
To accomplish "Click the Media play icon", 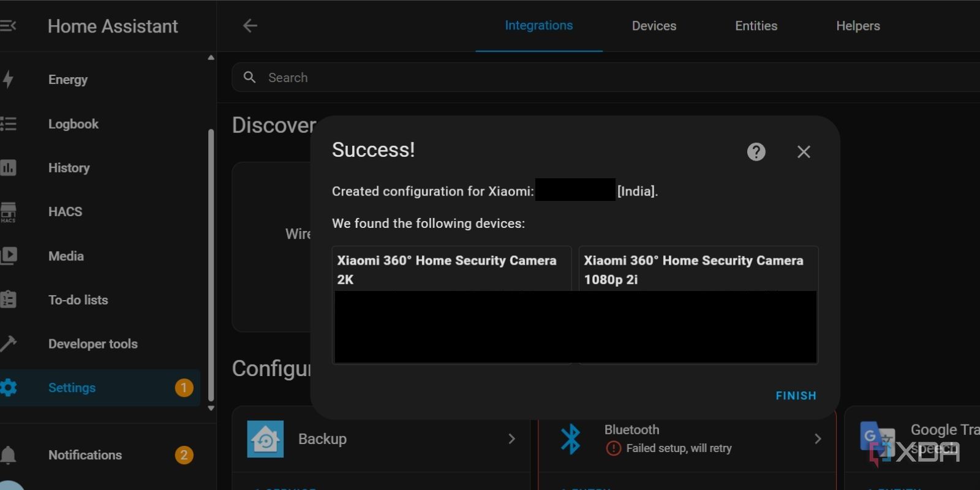I will tap(8, 255).
